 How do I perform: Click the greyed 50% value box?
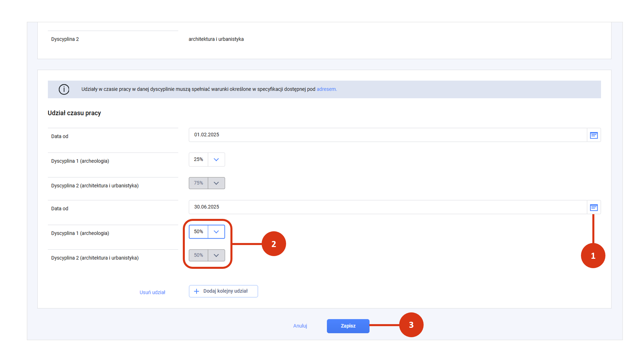pyautogui.click(x=199, y=255)
